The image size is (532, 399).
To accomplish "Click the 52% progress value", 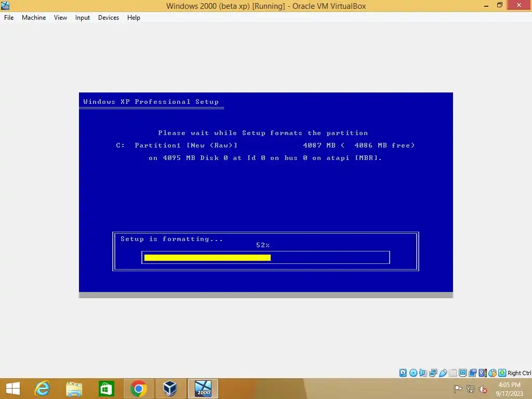I will pyautogui.click(x=262, y=245).
